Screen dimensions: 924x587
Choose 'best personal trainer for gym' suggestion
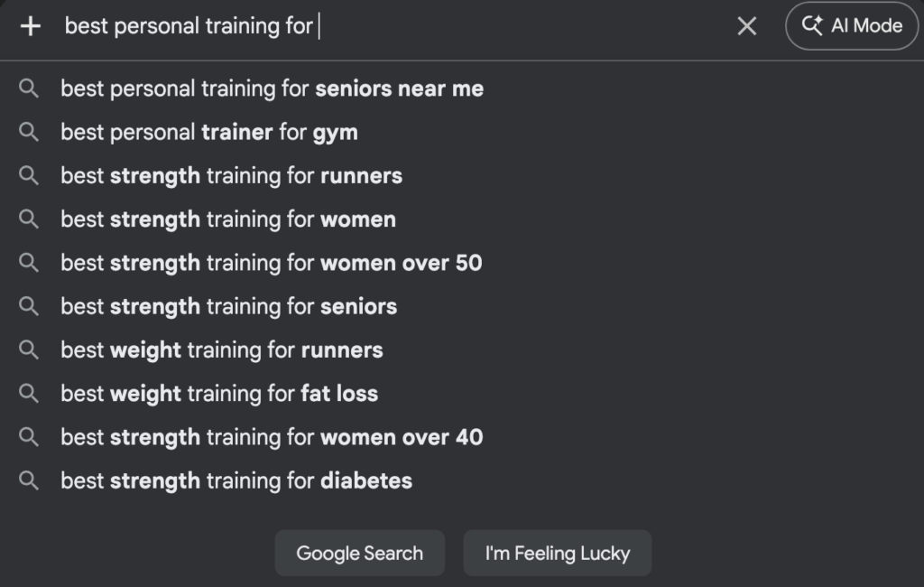click(209, 132)
